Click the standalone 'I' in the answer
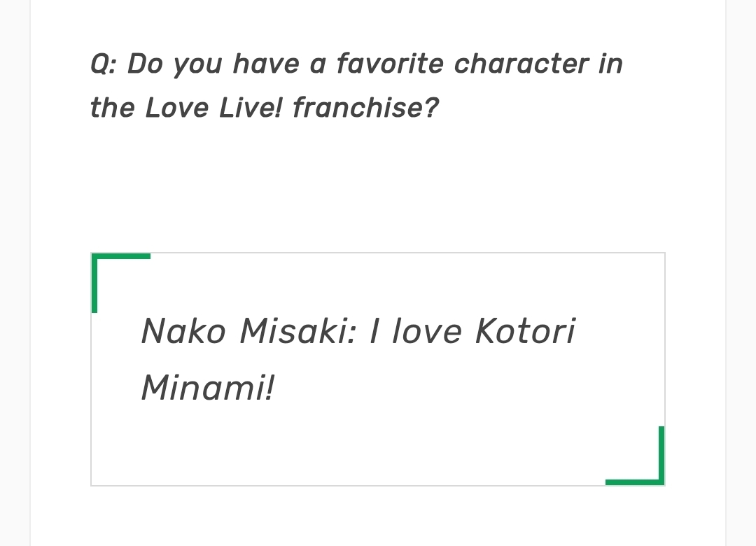The image size is (756, 546). [374, 331]
